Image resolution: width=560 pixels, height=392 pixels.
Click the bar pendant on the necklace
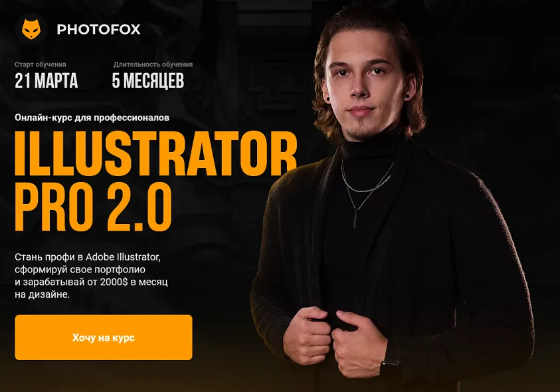point(355,219)
